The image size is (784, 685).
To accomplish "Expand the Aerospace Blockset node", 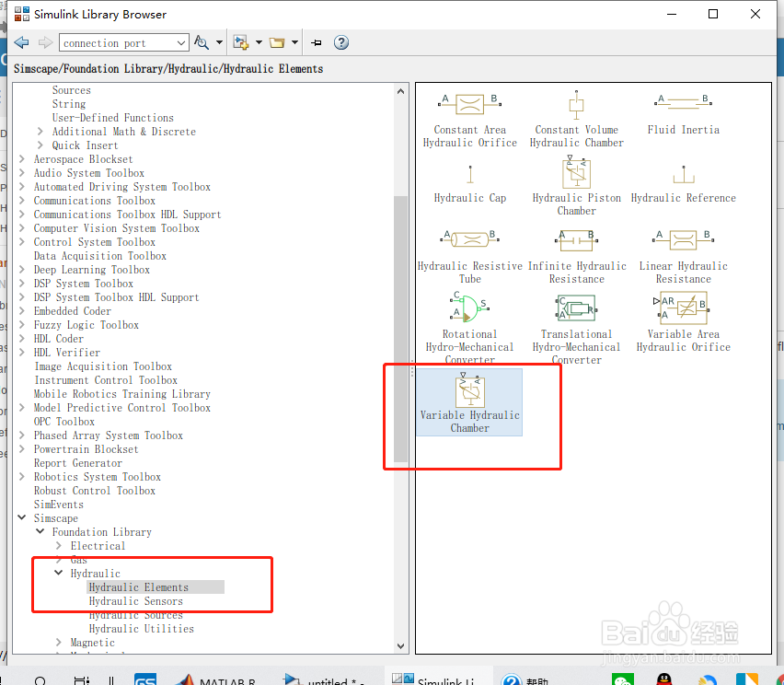I will click(21, 158).
